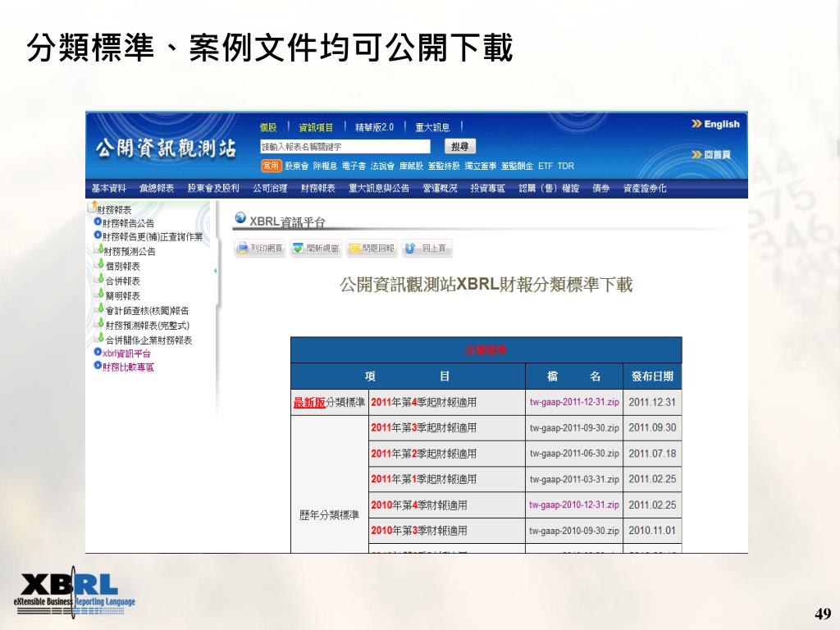Click the orange 常用 button
Image resolution: width=840 pixels, height=630 pixels.
(271, 166)
